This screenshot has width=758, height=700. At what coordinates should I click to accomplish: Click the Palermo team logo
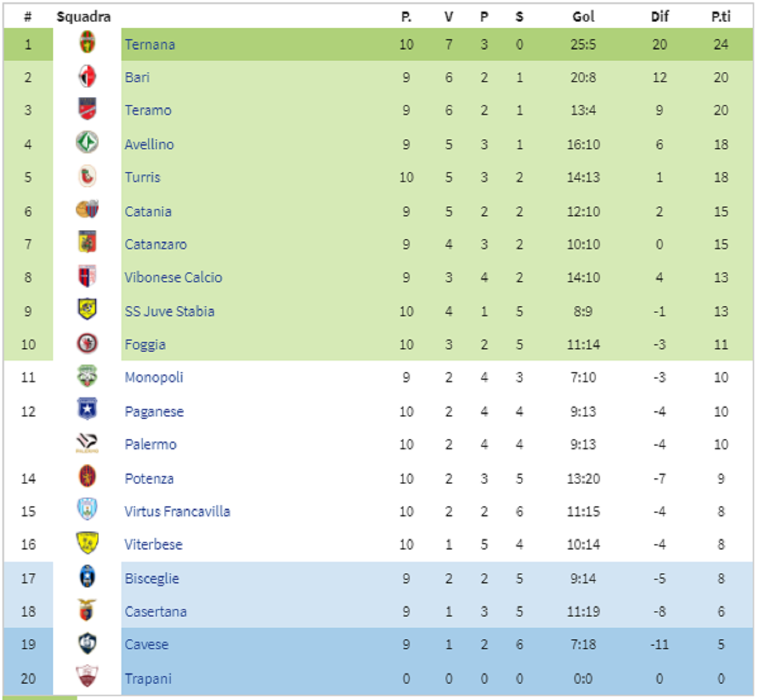coord(87,443)
